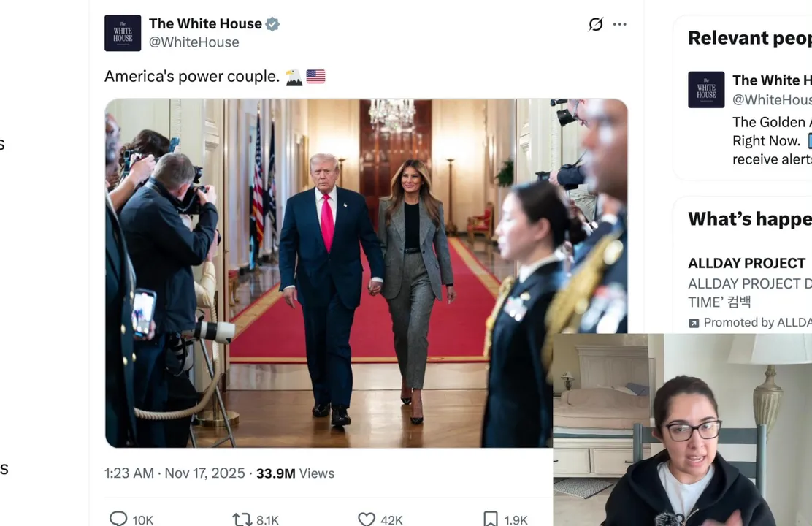The image size is (812, 526).
Task: Click the 33.9M Views count
Action: (295, 473)
